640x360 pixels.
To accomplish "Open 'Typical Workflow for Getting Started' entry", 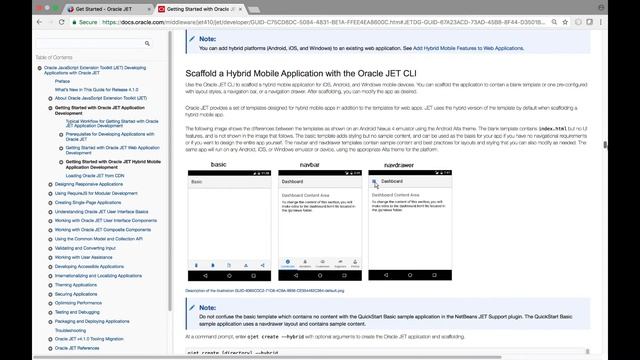I will click(112, 124).
